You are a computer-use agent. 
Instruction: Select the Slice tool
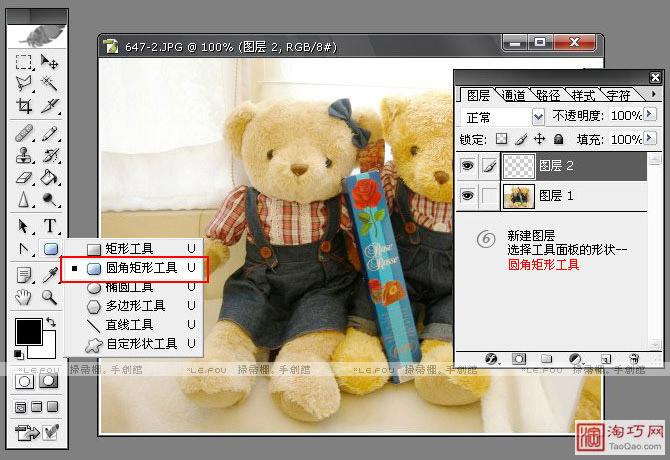(x=50, y=106)
